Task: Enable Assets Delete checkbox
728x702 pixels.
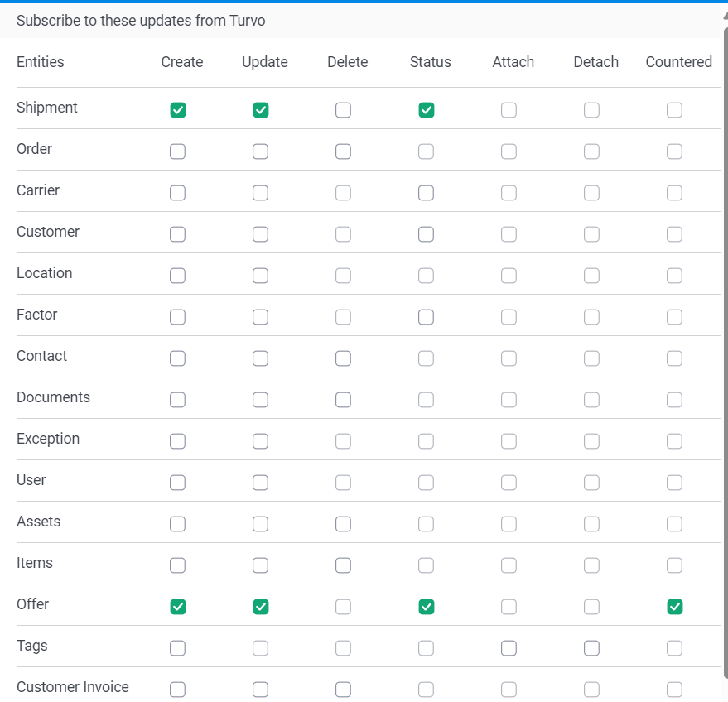Action: pos(343,524)
